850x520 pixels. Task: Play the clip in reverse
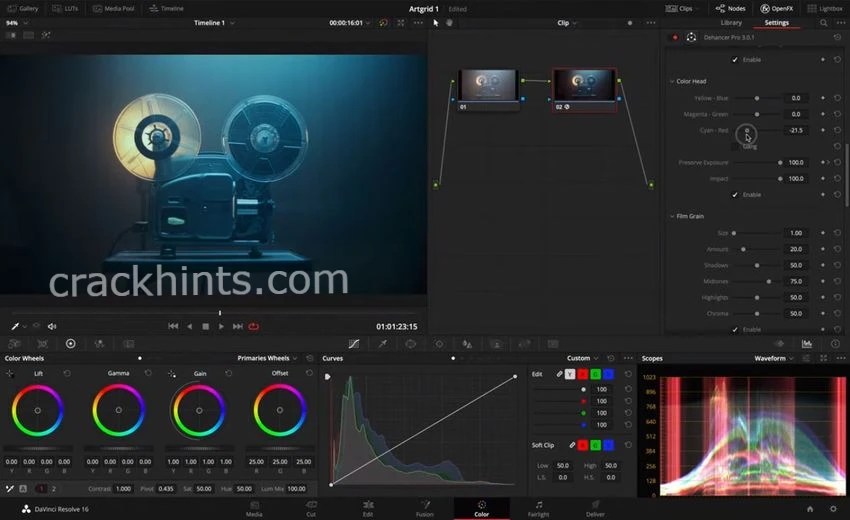[189, 326]
